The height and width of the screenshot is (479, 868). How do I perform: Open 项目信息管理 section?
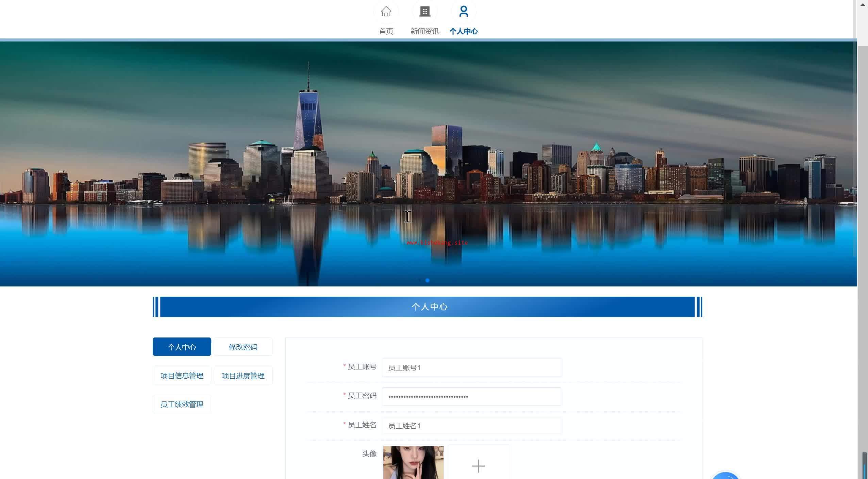(x=182, y=376)
